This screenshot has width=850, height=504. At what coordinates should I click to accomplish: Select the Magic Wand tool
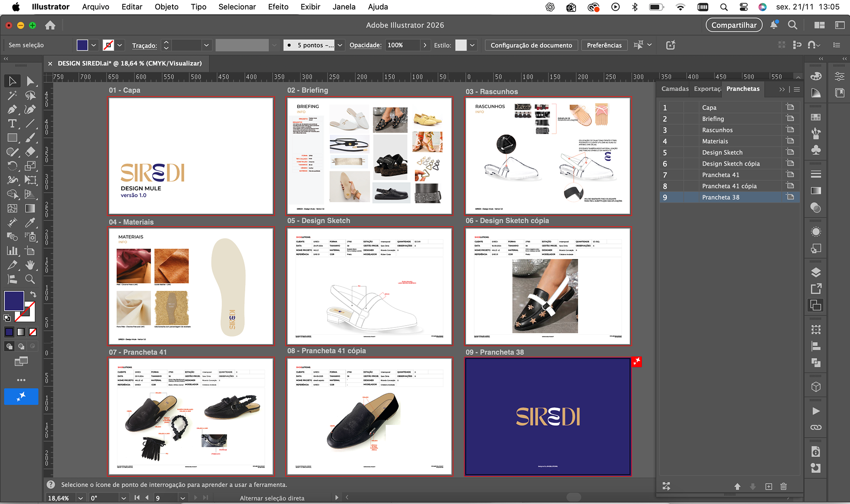[12, 95]
